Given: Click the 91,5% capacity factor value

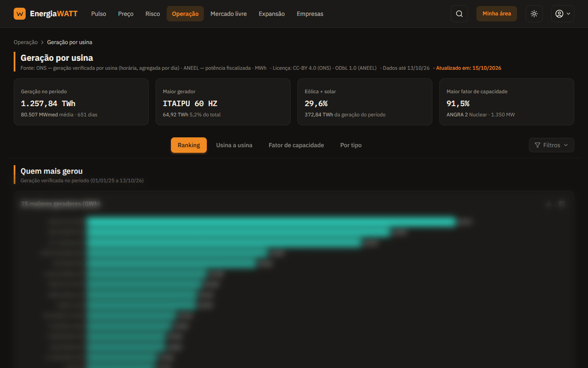Looking at the screenshot, I should click(458, 104).
